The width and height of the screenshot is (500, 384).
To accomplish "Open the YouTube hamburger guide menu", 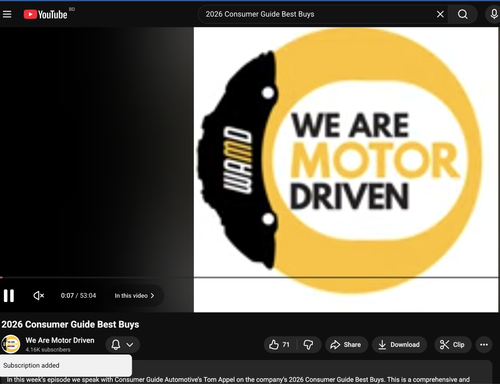I will tap(7, 14).
